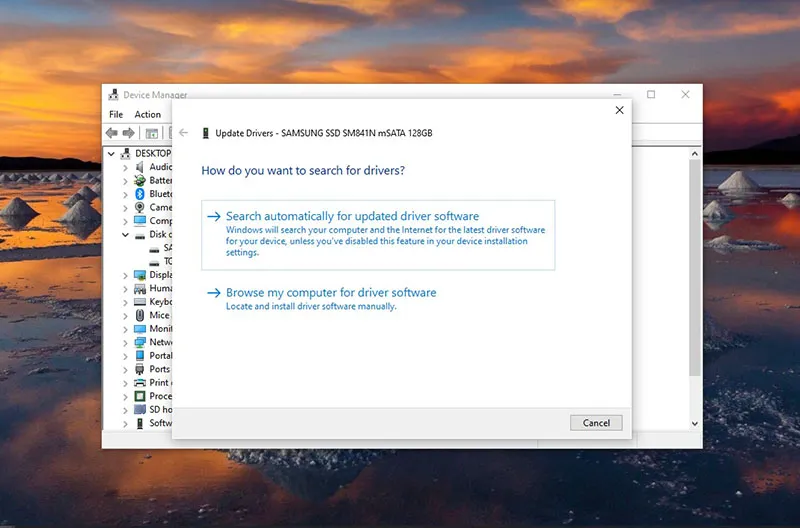The image size is (800, 528).
Task: Click the Show/Hide console tree toolbar icon
Action: tap(152, 133)
